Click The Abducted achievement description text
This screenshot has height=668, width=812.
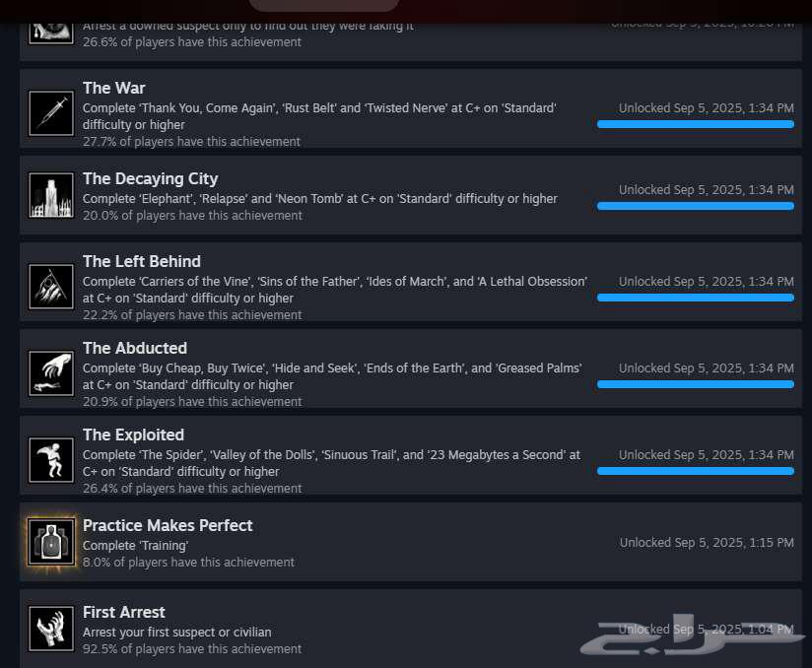[332, 376]
